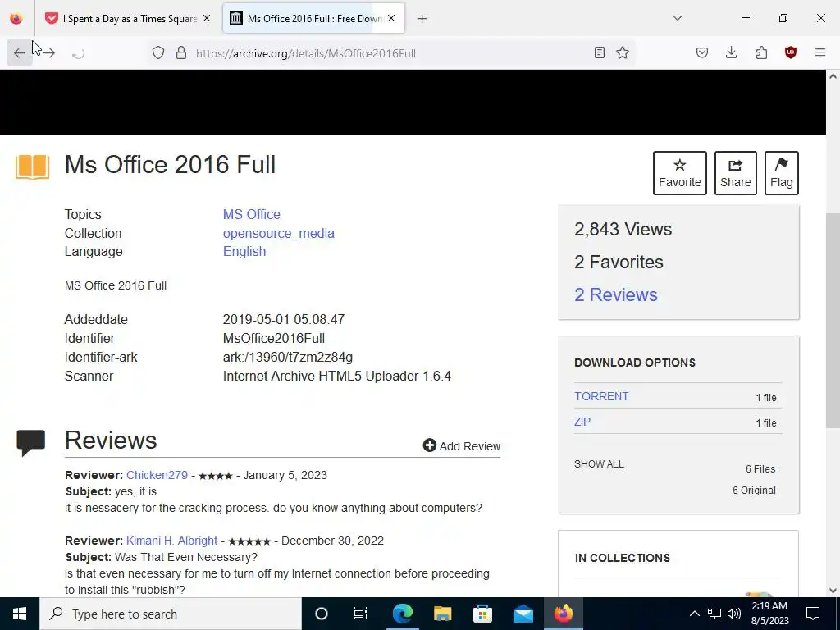Click the forward navigation arrow

point(49,53)
